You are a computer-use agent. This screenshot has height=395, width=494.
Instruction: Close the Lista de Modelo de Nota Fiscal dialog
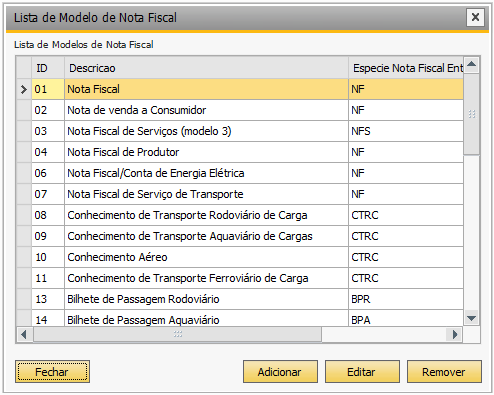475,17
